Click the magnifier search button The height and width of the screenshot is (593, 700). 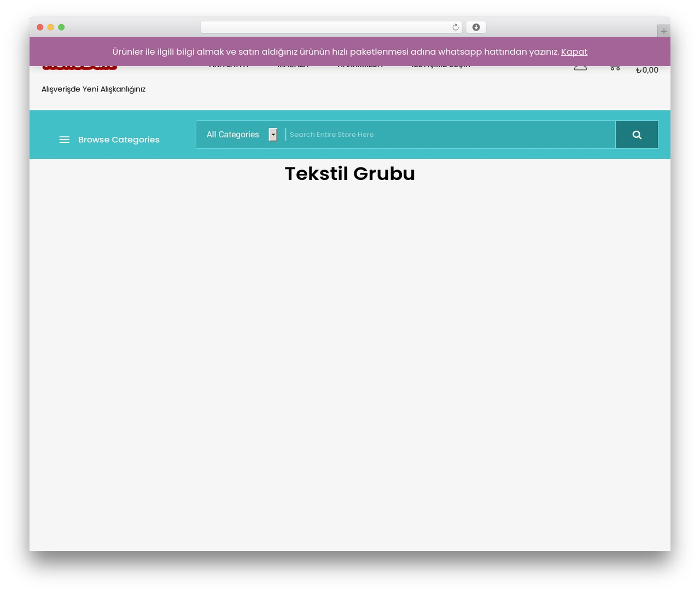(637, 135)
